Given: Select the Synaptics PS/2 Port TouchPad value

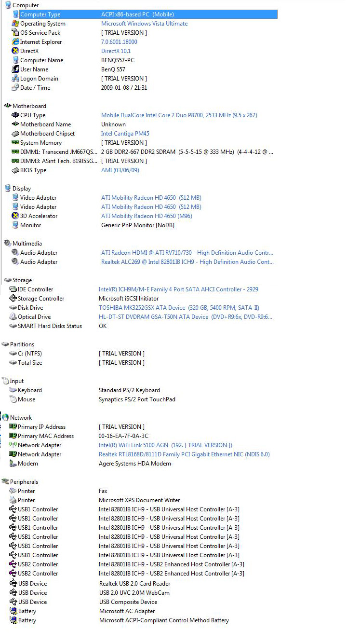Looking at the screenshot, I should [137, 399].
